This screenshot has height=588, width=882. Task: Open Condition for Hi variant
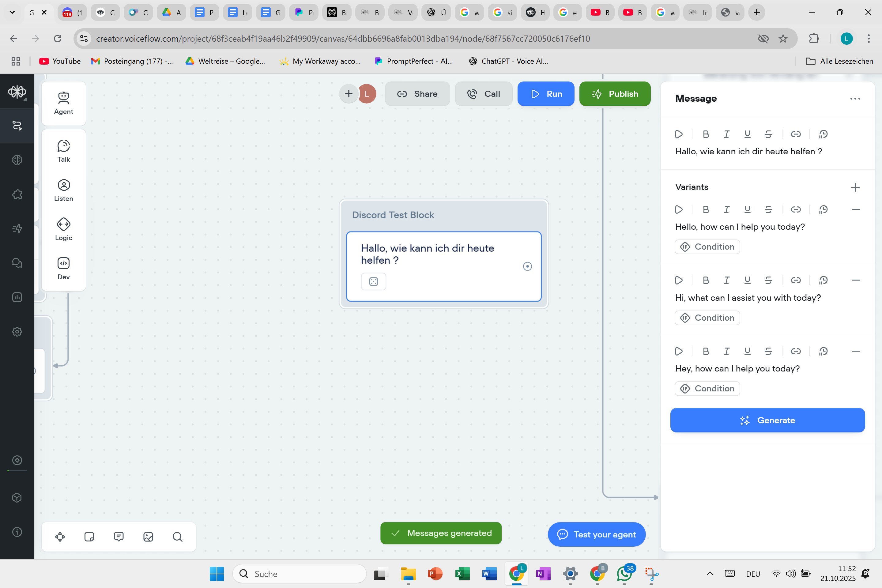pos(707,318)
